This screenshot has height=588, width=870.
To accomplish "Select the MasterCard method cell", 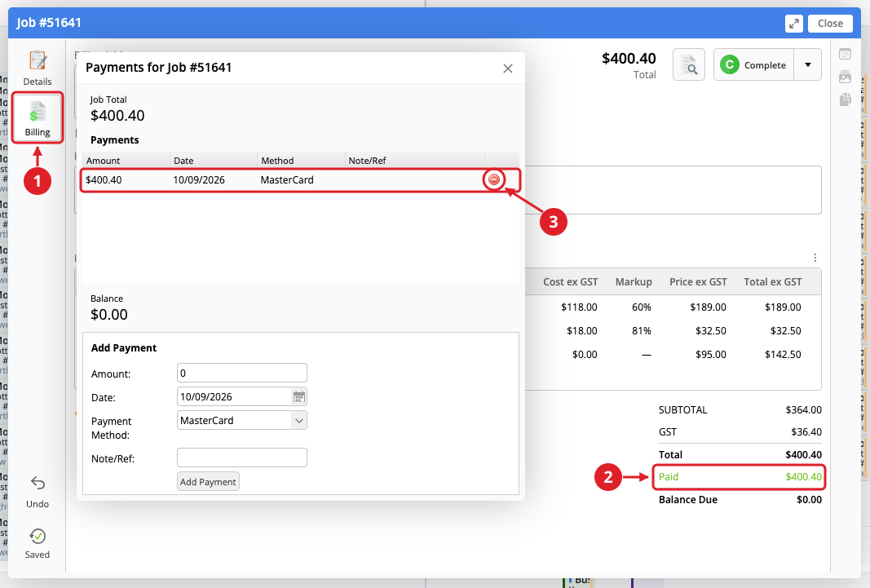I will point(287,179).
